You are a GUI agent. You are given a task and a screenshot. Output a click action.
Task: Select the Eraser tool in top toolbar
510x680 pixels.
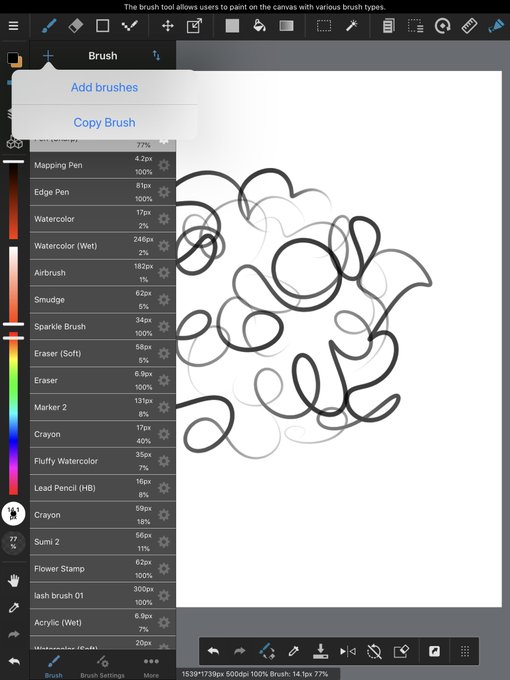coord(75,26)
